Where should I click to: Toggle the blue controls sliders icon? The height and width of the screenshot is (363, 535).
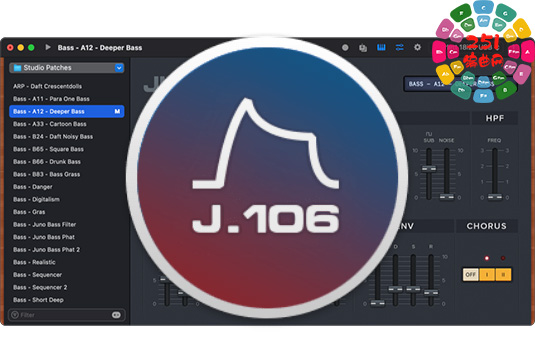pyautogui.click(x=399, y=47)
